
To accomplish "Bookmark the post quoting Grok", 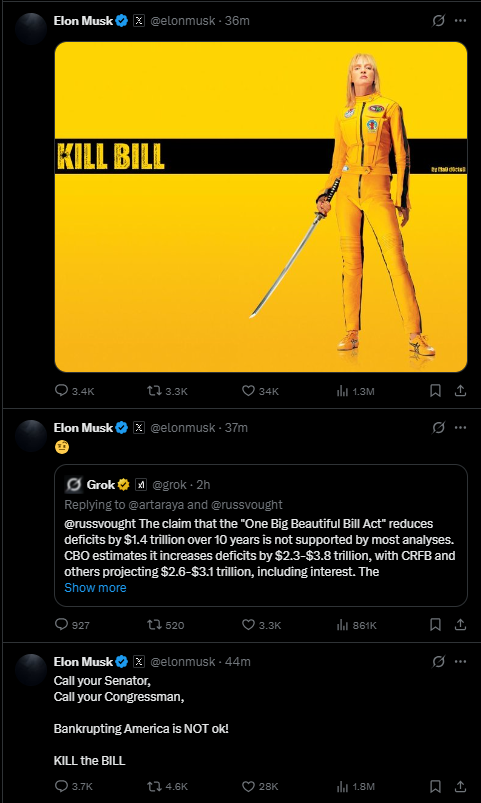I will point(435,625).
